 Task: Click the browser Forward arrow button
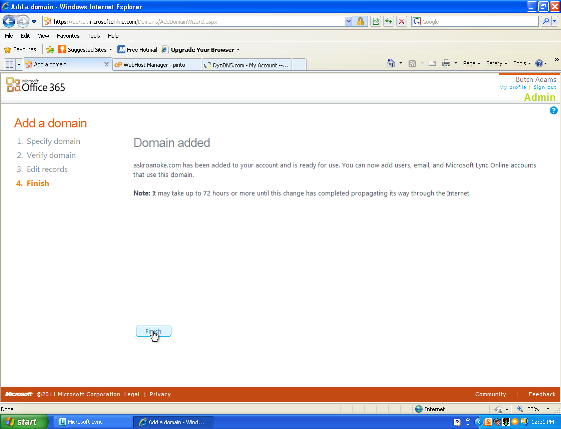click(x=23, y=21)
